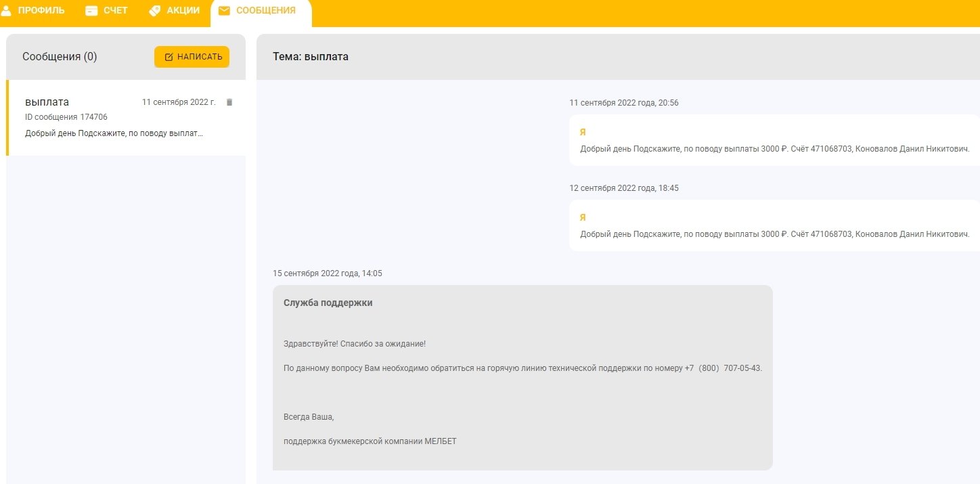Click the Служба поддержки sender name

tap(328, 303)
